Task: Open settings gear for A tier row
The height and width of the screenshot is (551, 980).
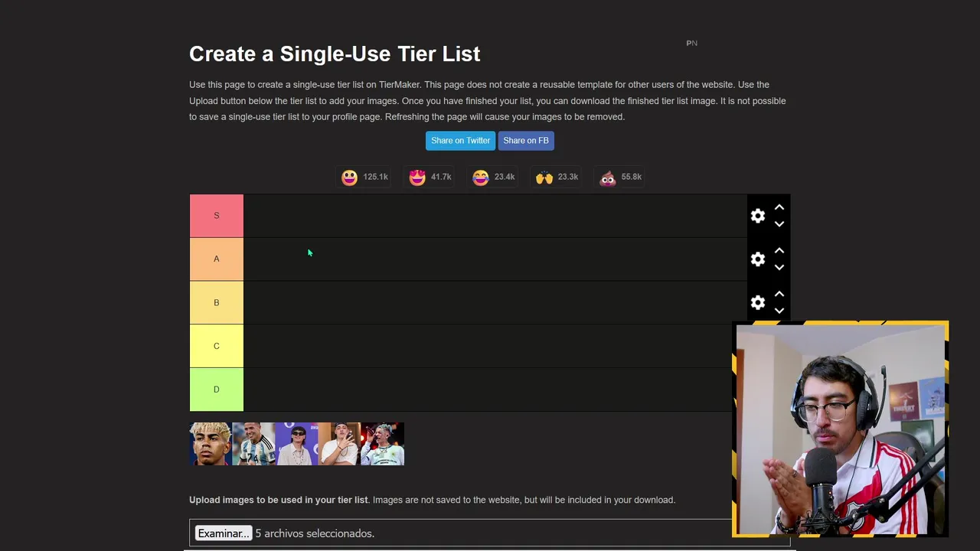Action: (758, 259)
